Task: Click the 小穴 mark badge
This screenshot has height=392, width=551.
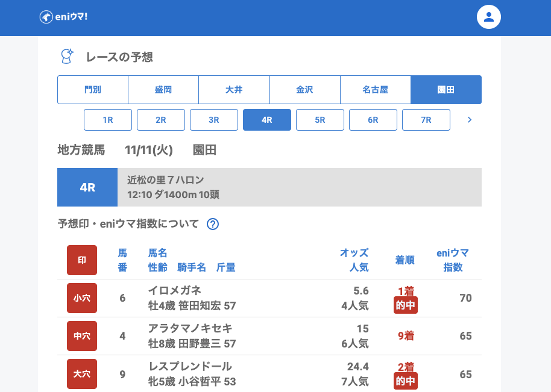Action: (x=82, y=298)
